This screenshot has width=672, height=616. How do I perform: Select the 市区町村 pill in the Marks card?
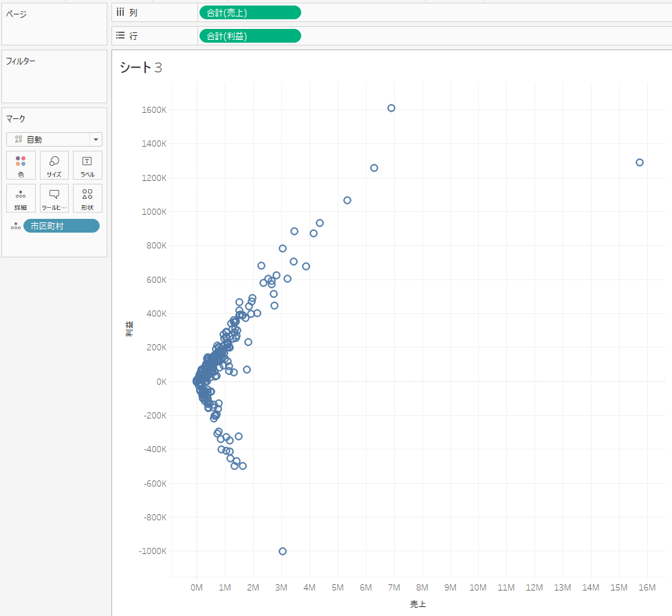tap(61, 226)
